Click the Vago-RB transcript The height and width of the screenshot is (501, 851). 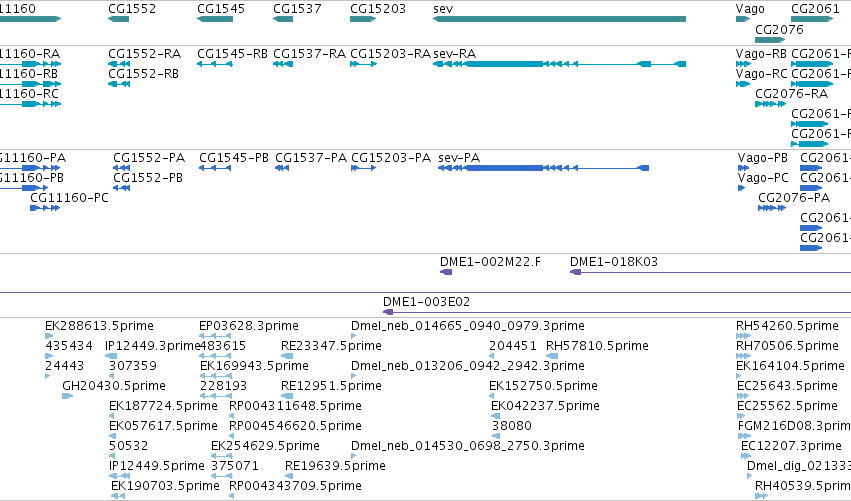pyautogui.click(x=744, y=64)
